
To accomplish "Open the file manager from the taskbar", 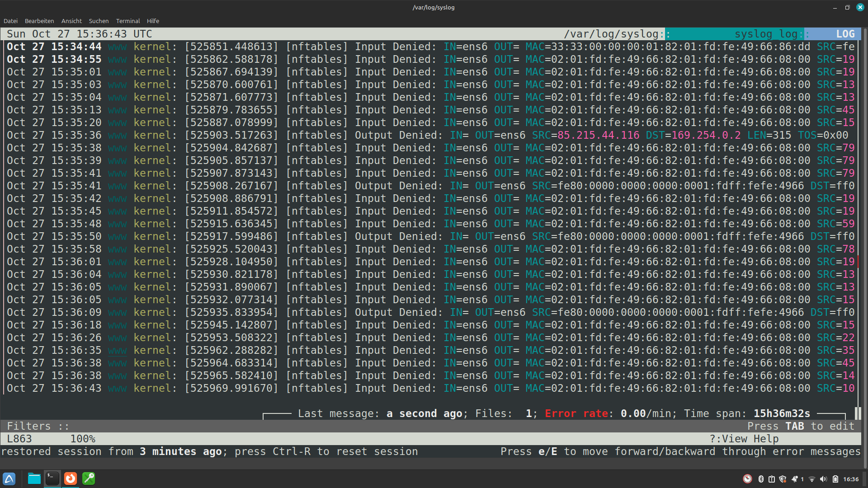I will tap(34, 479).
